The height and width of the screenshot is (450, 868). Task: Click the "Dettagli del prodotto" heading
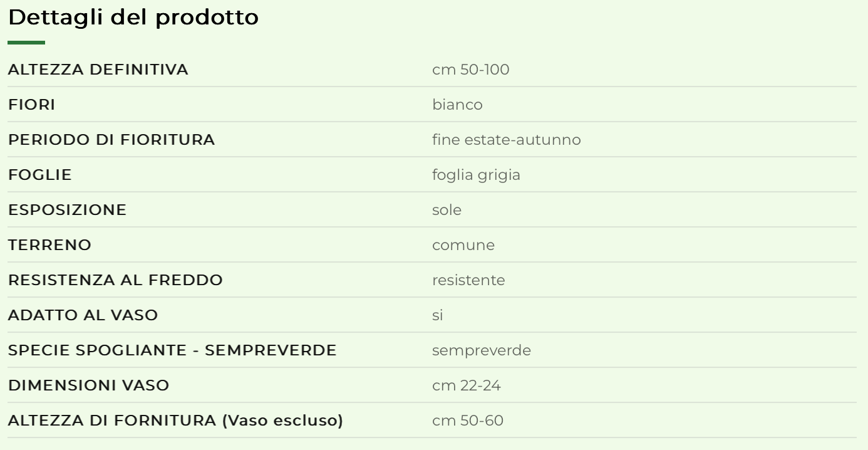[133, 18]
